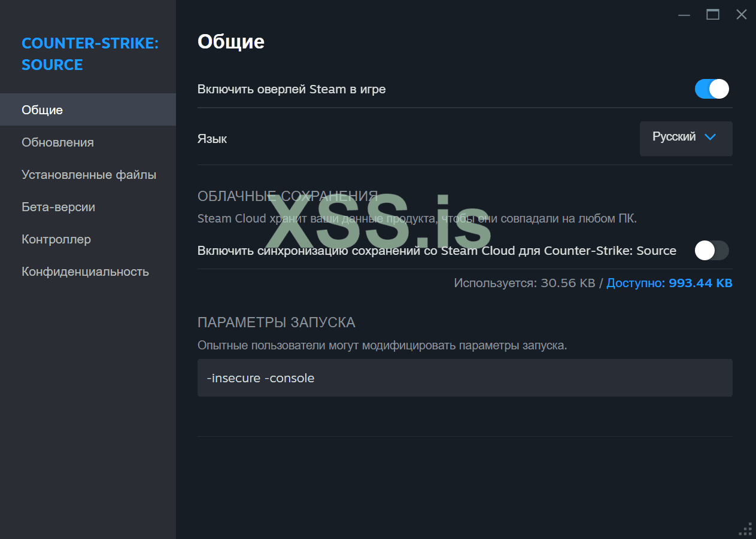Click the blue chevron beside Русский
The width and height of the screenshot is (756, 539).
[x=711, y=137]
